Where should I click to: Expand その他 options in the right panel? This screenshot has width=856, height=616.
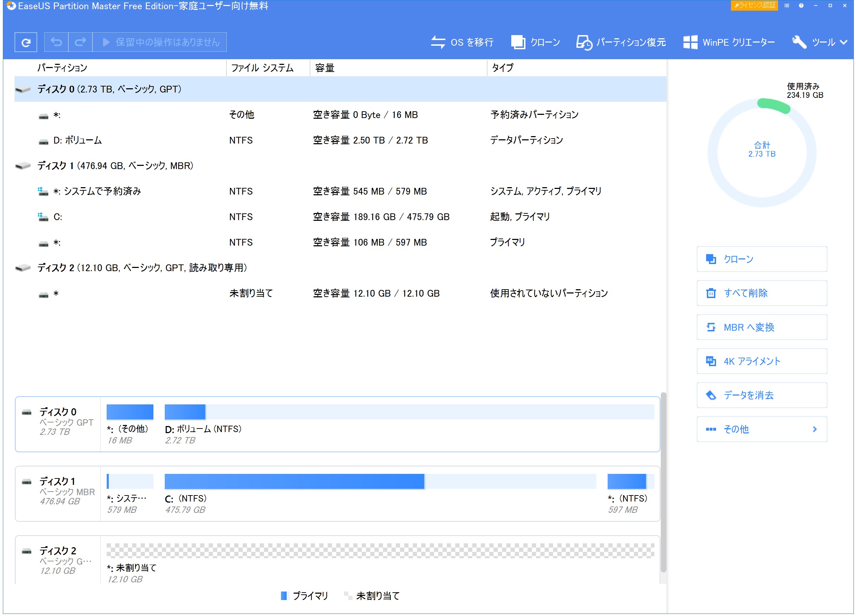coord(761,429)
